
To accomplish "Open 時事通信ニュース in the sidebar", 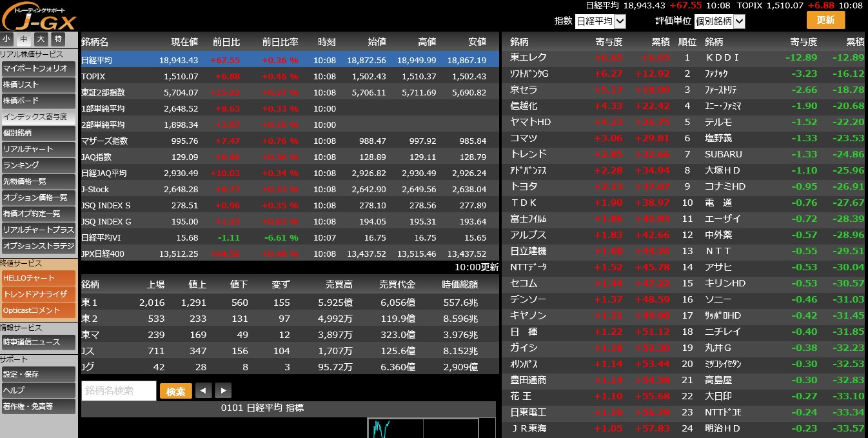I will 38,342.
